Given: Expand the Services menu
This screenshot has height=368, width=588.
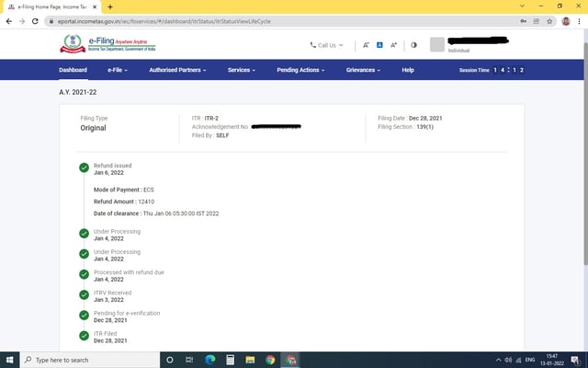Looking at the screenshot, I should pyautogui.click(x=241, y=70).
